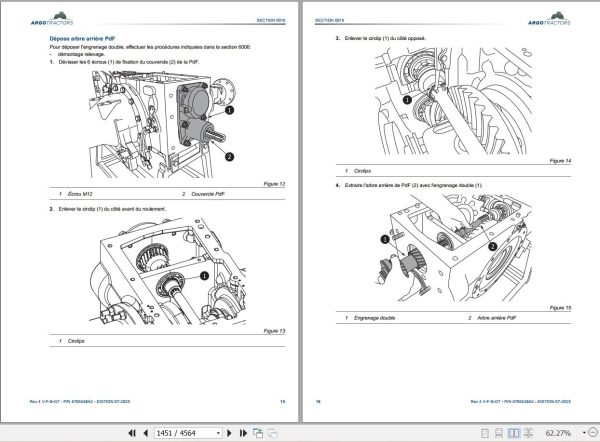Click the Figure 15 double gear illustration
Screen dimensions: 600x442
pyautogui.click(x=453, y=248)
